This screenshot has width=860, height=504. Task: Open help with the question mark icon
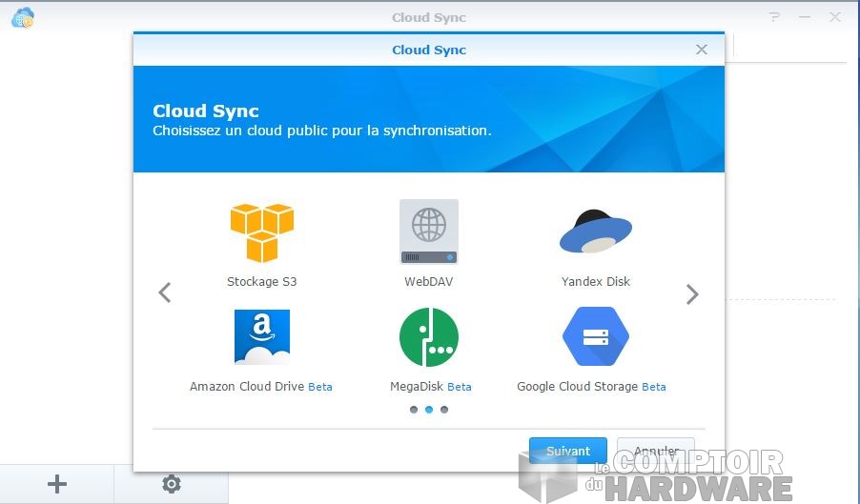[775, 17]
